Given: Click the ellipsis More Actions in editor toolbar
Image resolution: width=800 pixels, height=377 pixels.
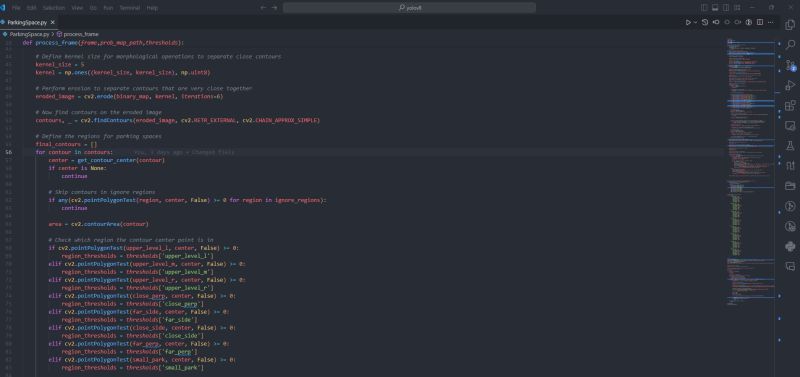Looking at the screenshot, I should pyautogui.click(x=770, y=22).
